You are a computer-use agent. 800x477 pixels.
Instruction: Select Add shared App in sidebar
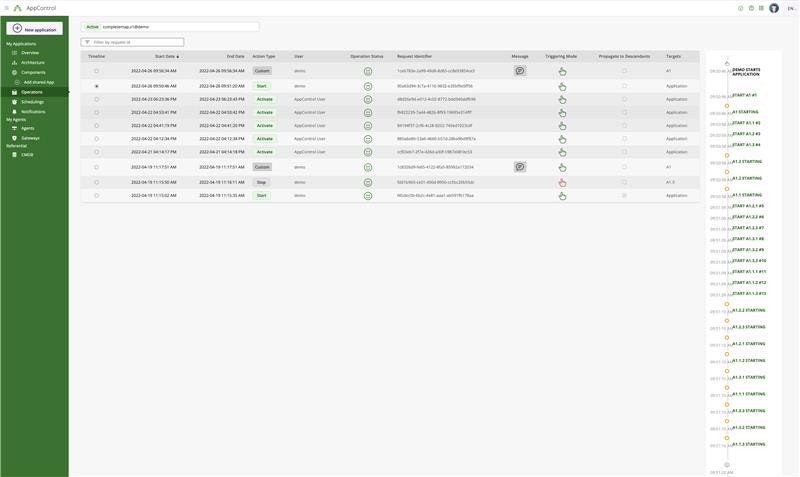39,82
